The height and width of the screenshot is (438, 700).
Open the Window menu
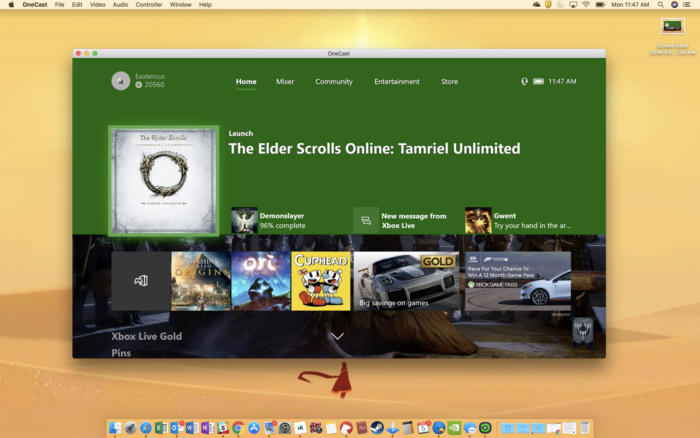click(180, 4)
